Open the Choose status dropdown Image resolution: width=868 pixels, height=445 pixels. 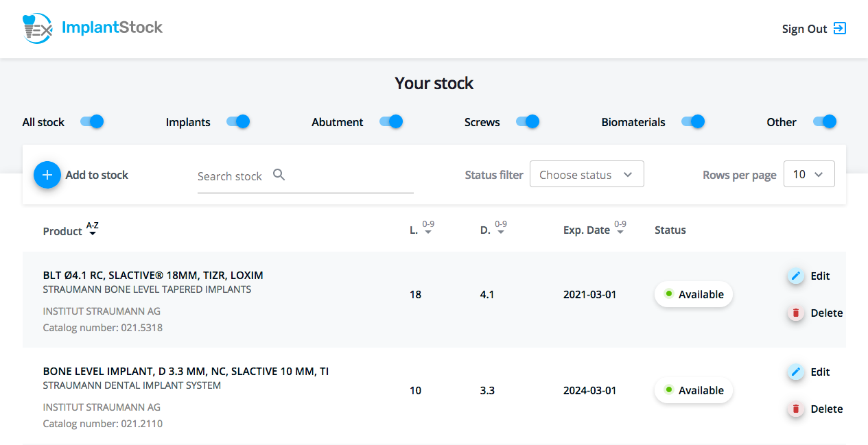(x=587, y=174)
